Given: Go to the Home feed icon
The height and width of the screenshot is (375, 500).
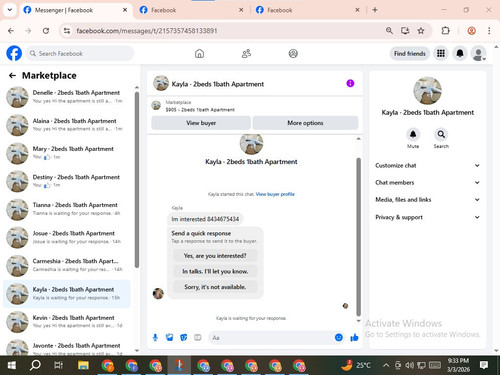Looking at the screenshot, I should (x=199, y=53).
